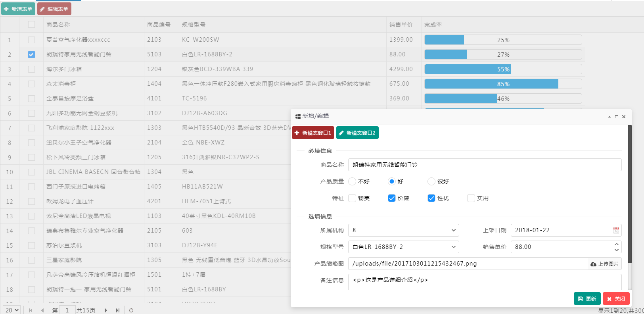The image size is (644, 314).
Task: Click the 85% progress bar
Action: [x=503, y=84]
